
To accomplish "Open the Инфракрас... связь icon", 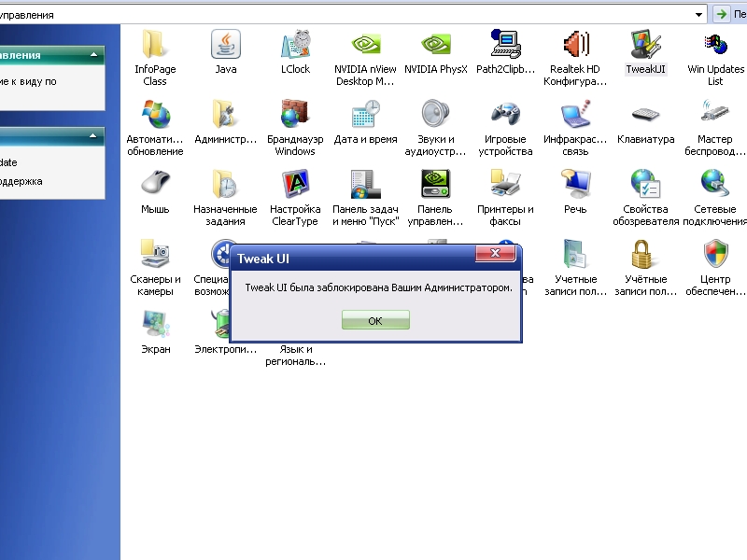I will pyautogui.click(x=575, y=114).
